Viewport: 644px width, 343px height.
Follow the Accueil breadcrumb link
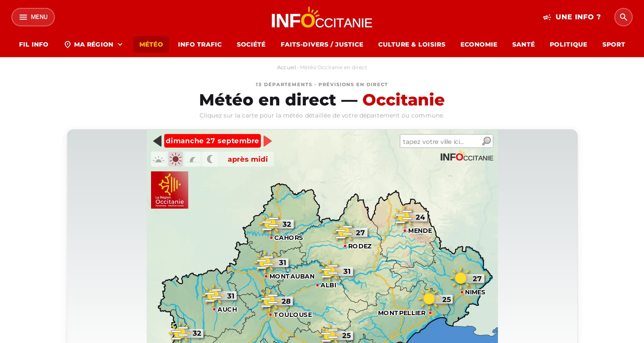[x=287, y=67]
